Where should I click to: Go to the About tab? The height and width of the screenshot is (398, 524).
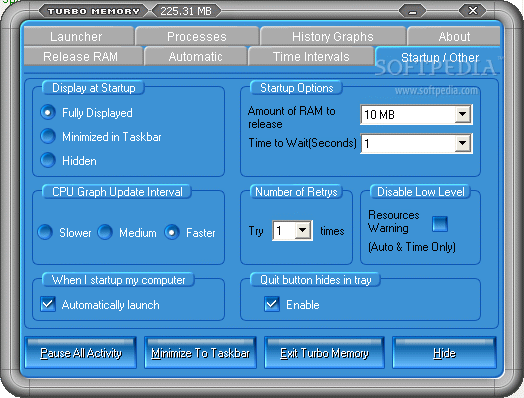pos(454,36)
